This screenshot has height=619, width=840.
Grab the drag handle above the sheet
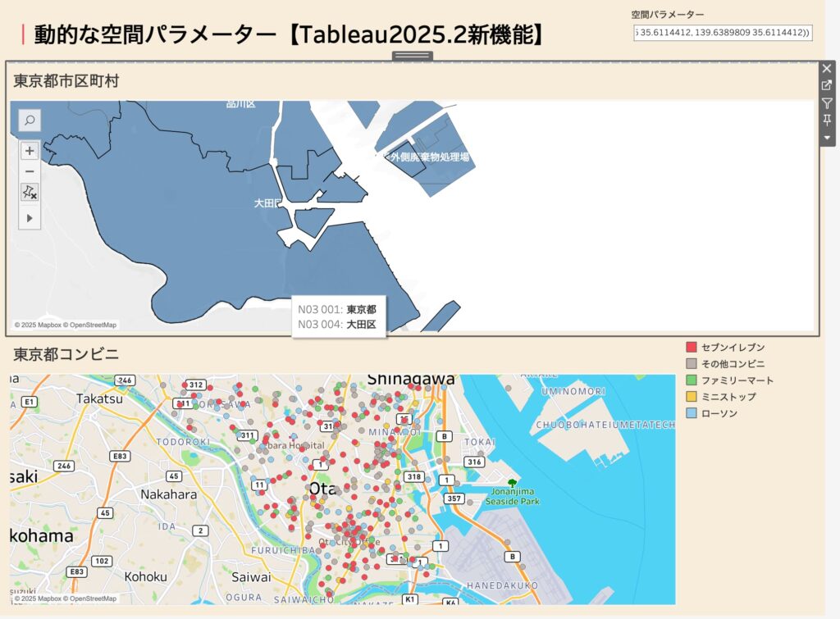point(412,56)
